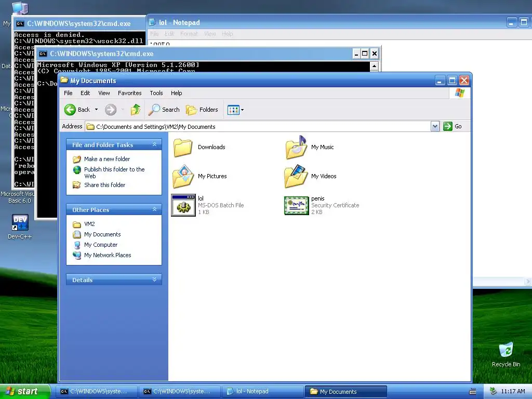Select the My Pictures folder icon
This screenshot has width=532, height=399.
[x=183, y=177]
